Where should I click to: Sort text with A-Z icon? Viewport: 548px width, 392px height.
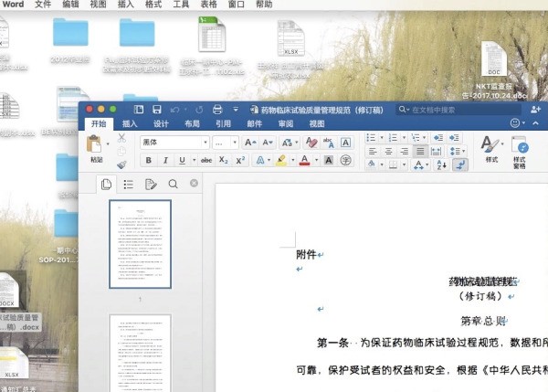442,164
